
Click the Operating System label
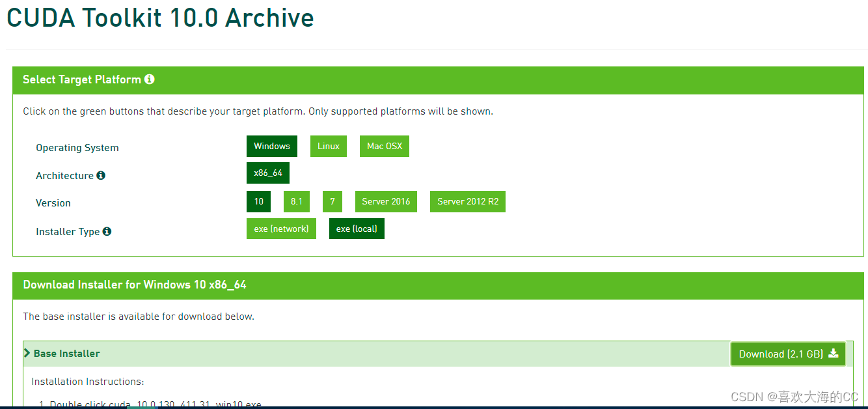point(77,148)
